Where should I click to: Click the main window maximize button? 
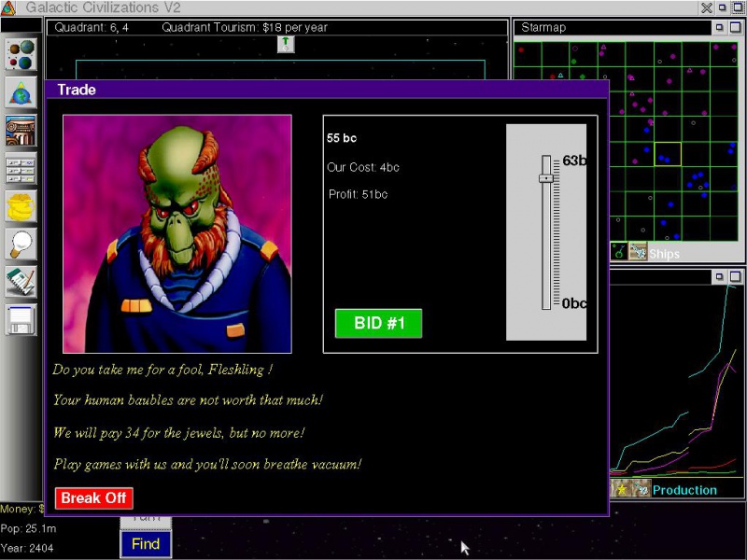(x=738, y=7)
